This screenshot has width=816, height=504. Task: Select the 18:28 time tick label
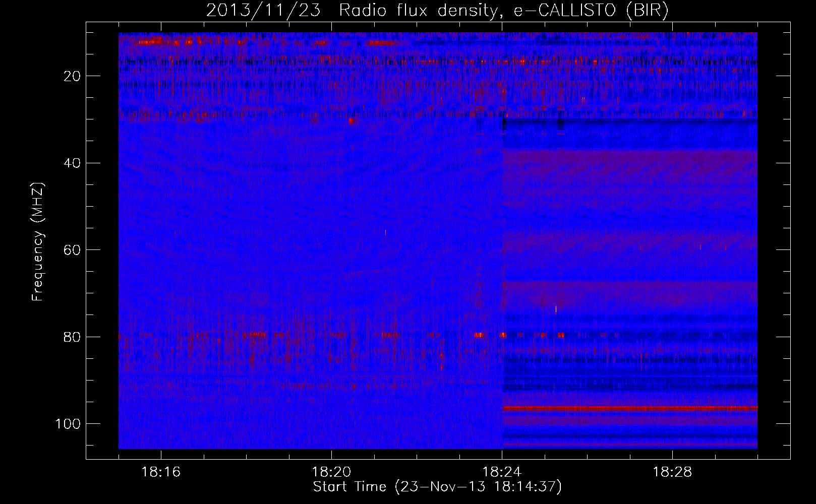click(672, 472)
